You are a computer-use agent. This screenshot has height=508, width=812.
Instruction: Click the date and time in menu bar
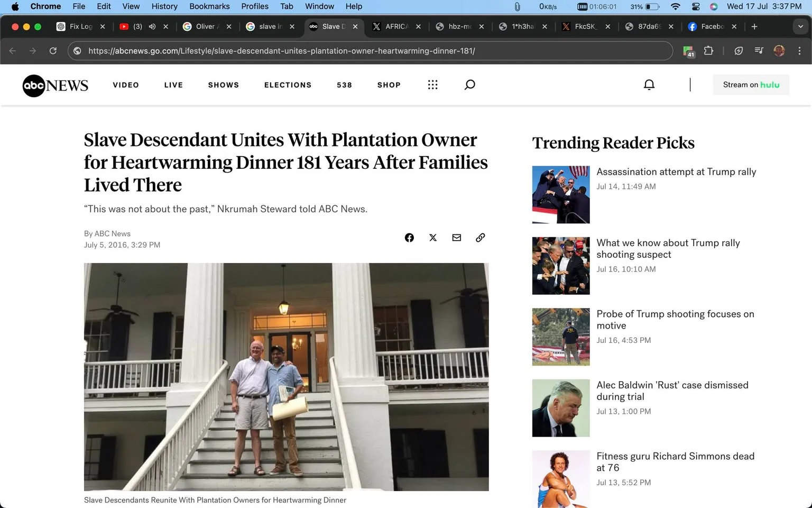coord(764,6)
